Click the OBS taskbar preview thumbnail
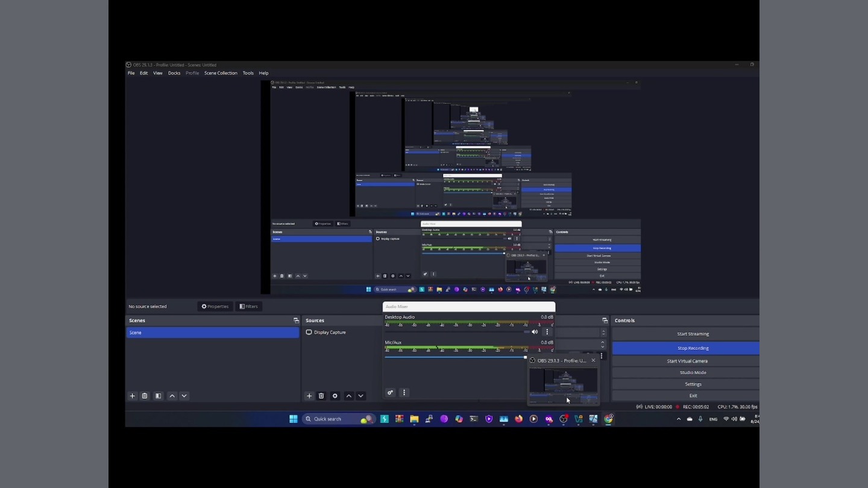This screenshot has height=488, width=868. tap(564, 384)
